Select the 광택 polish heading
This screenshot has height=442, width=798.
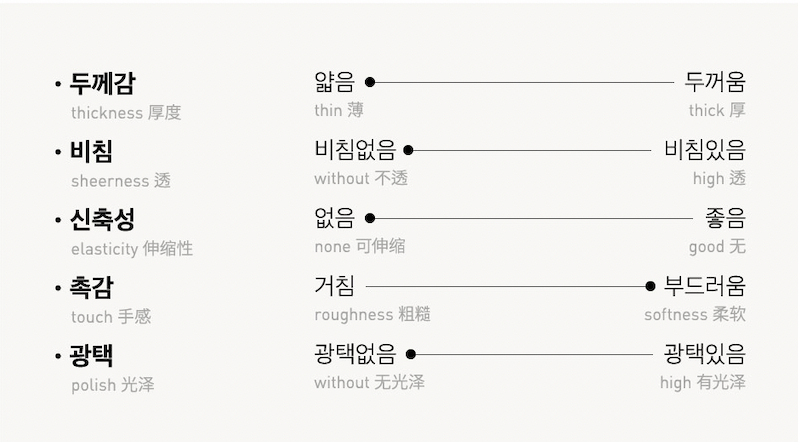click(91, 355)
